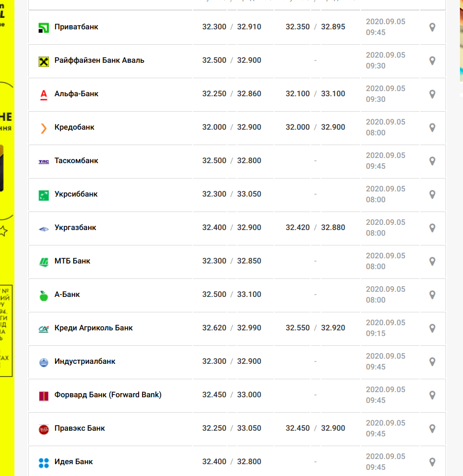Screen dimensions: 463x476
Task: Click Форвард Банк rate 32.450 / 33.000
Action: [232, 395]
